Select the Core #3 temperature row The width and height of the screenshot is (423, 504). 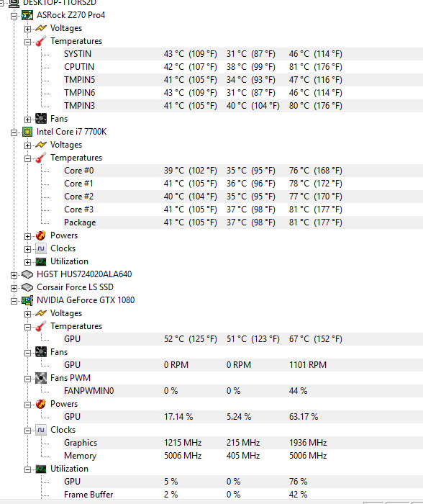coord(243,210)
